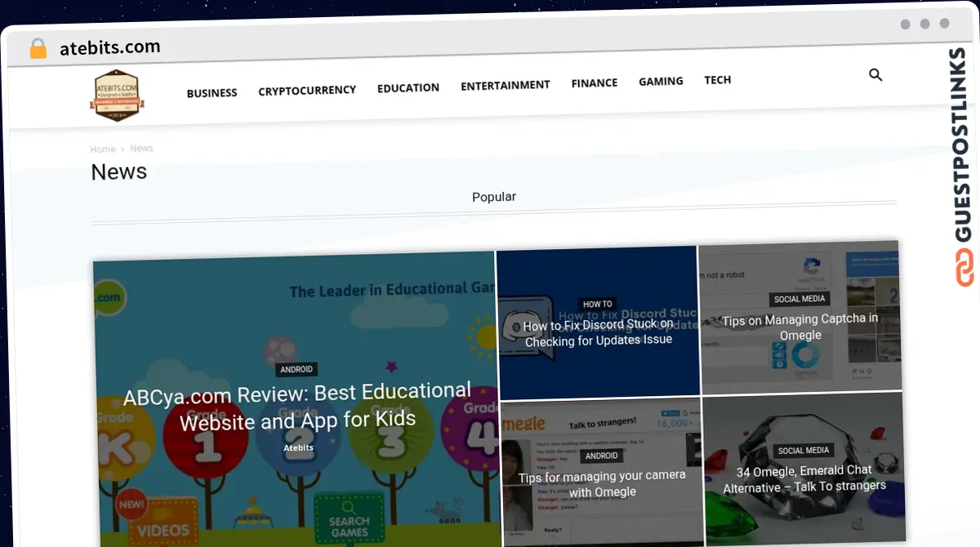Select the Popular tab

[x=494, y=197]
